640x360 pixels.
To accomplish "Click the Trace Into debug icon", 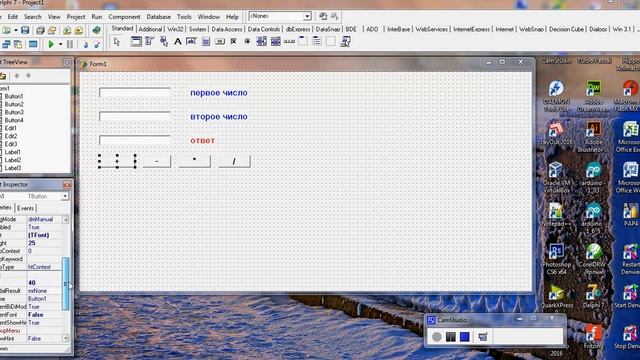I will (85, 44).
